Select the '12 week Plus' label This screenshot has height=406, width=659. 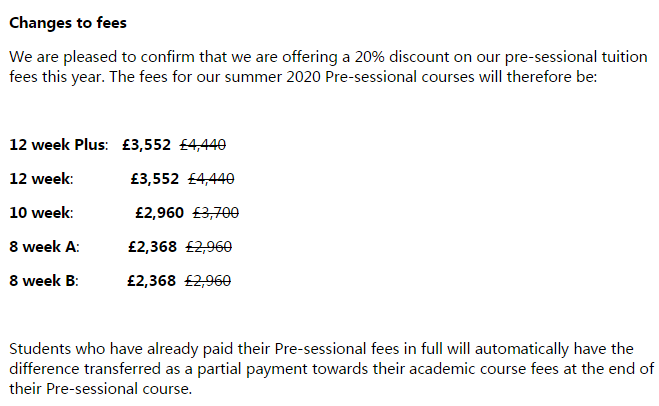(x=59, y=145)
